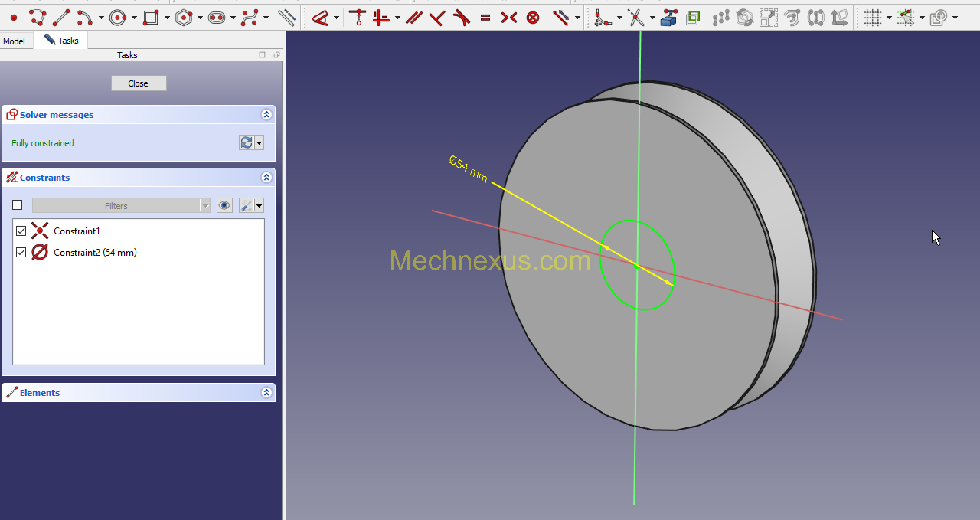Image resolution: width=980 pixels, height=520 pixels.
Task: Switch to the Model tab
Action: point(14,41)
